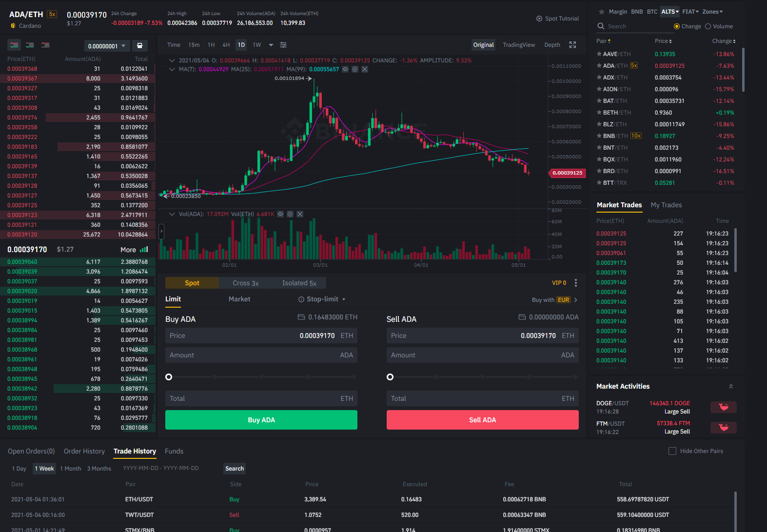Click More in order book
767x532 pixels.
click(128, 250)
